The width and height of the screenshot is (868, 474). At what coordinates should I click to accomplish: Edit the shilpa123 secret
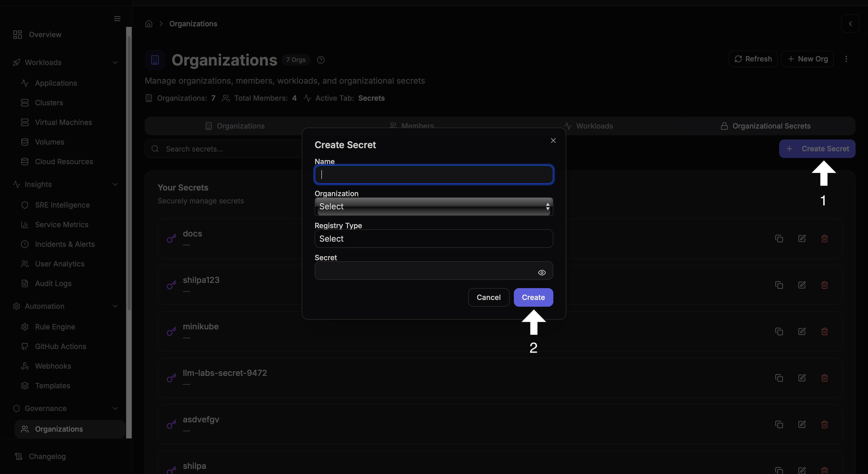[802, 285]
